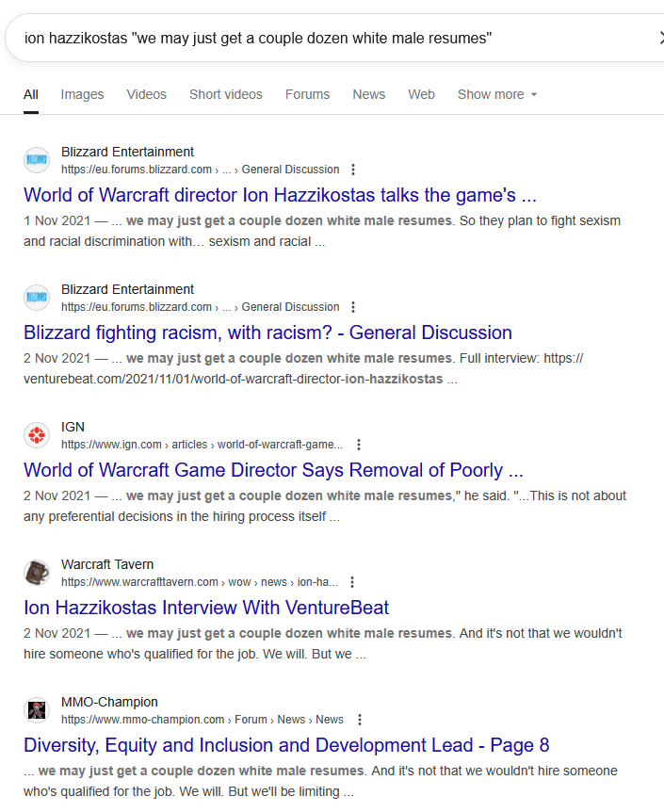Image resolution: width=664 pixels, height=812 pixels.
Task: Open 'Ion Hazzikostas Interview With VentureBeat' link
Action: pyautogui.click(x=206, y=608)
